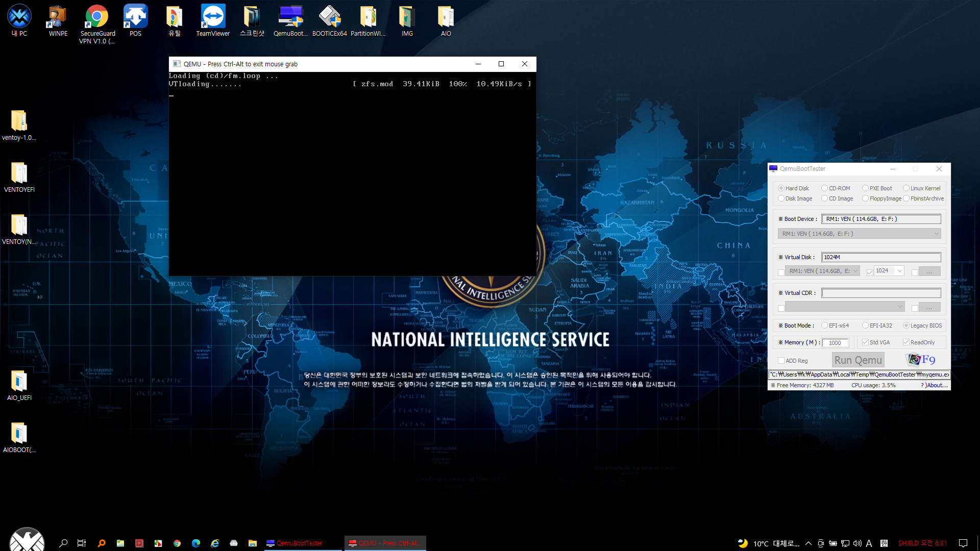This screenshot has width=980, height=551.
Task: Select the CD Image radio option
Action: 837,198
